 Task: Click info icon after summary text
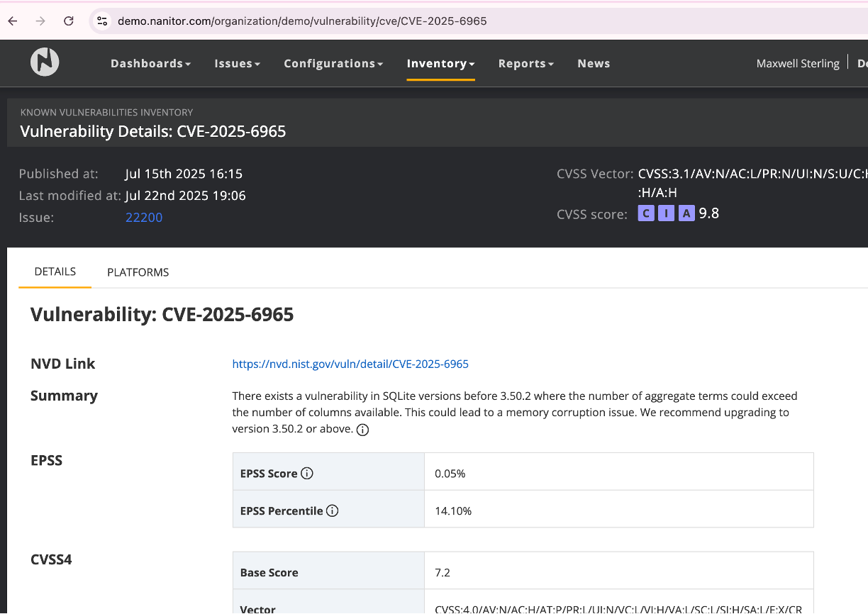click(362, 430)
